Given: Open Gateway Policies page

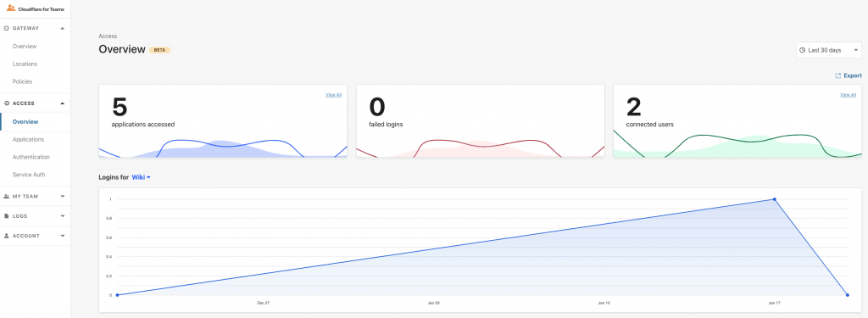Looking at the screenshot, I should click(x=23, y=81).
